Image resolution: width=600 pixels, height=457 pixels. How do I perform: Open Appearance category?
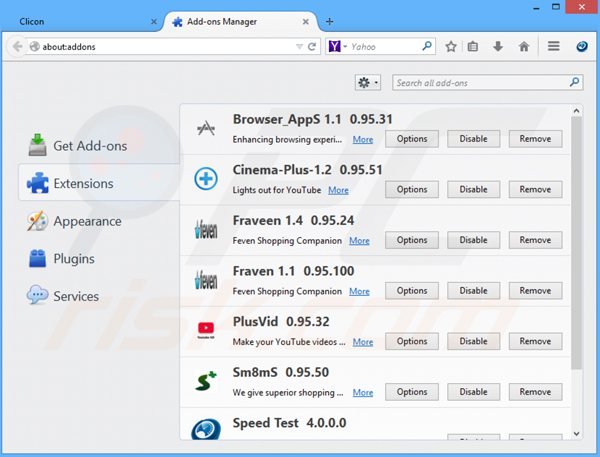[x=99, y=221]
